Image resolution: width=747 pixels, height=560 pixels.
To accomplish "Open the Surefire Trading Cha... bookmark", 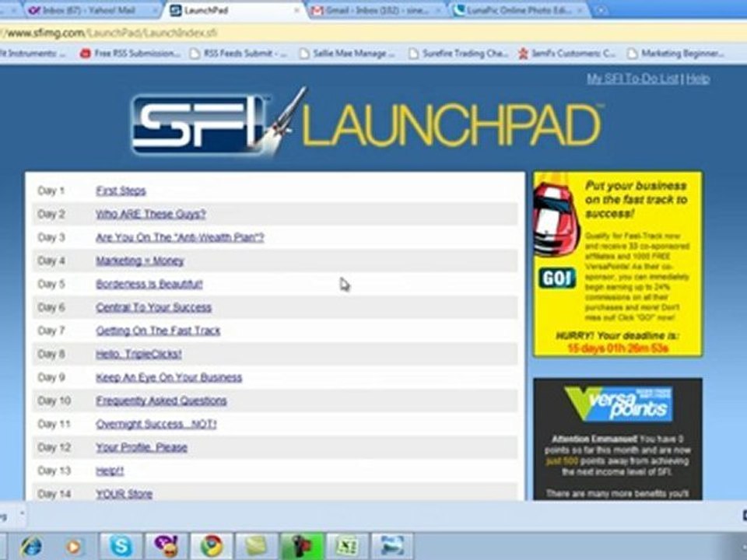I will point(458,54).
